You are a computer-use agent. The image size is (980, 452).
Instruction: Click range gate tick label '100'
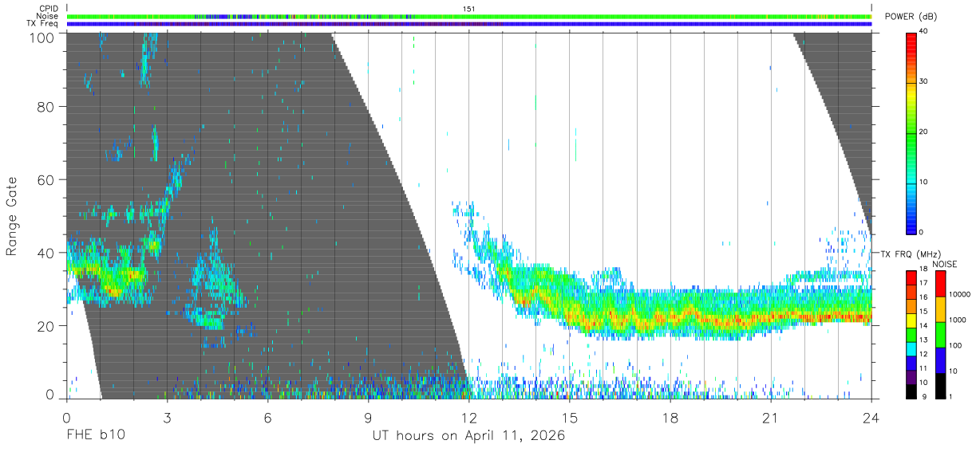[43, 37]
